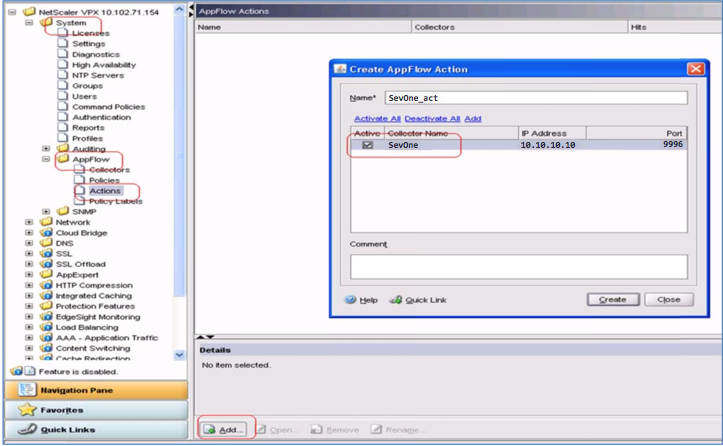Open Quick Link in the dialog
The height and width of the screenshot is (446, 723).
[x=418, y=300]
